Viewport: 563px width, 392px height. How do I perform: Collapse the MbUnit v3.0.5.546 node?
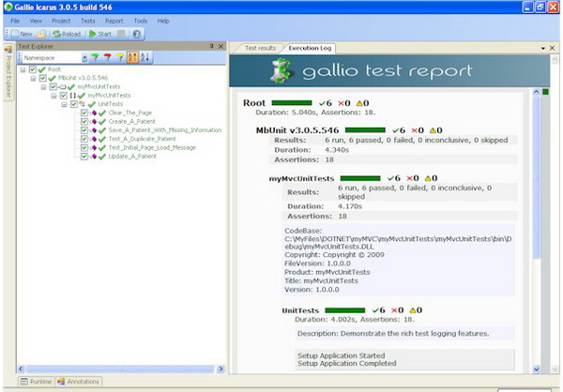coord(34,78)
